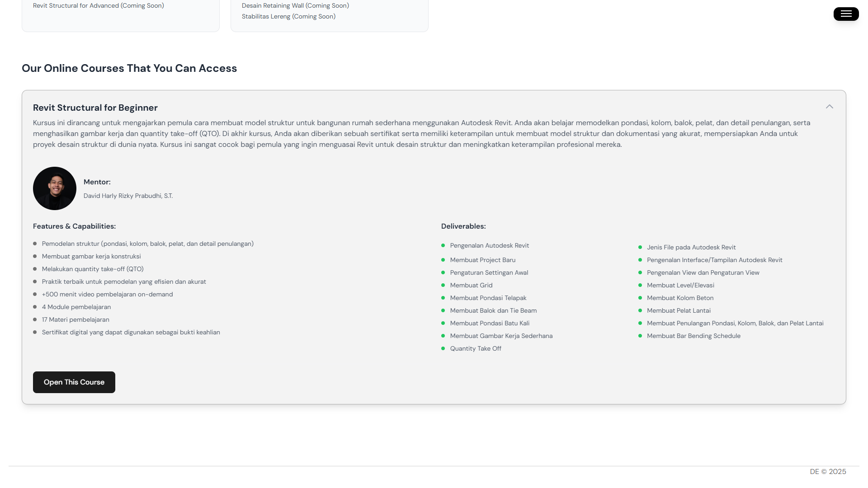The width and height of the screenshot is (868, 488).
Task: Click the Quantity Take Off deliverable
Action: click(476, 349)
